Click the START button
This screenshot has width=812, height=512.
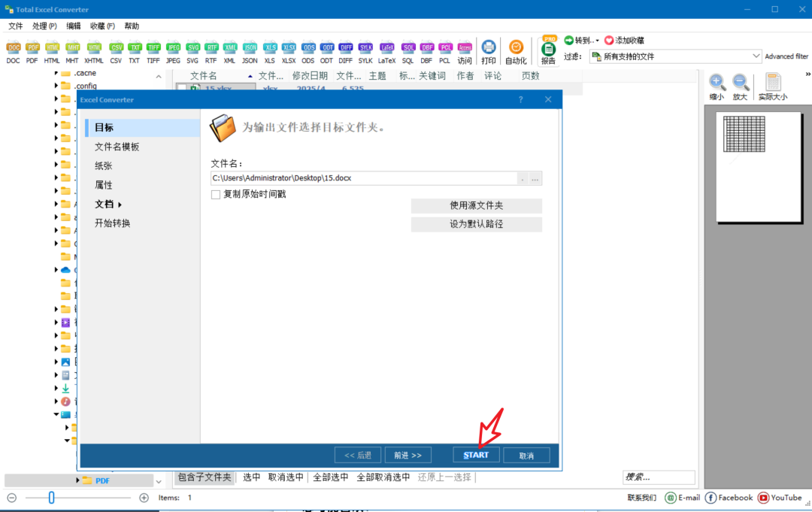click(476, 455)
